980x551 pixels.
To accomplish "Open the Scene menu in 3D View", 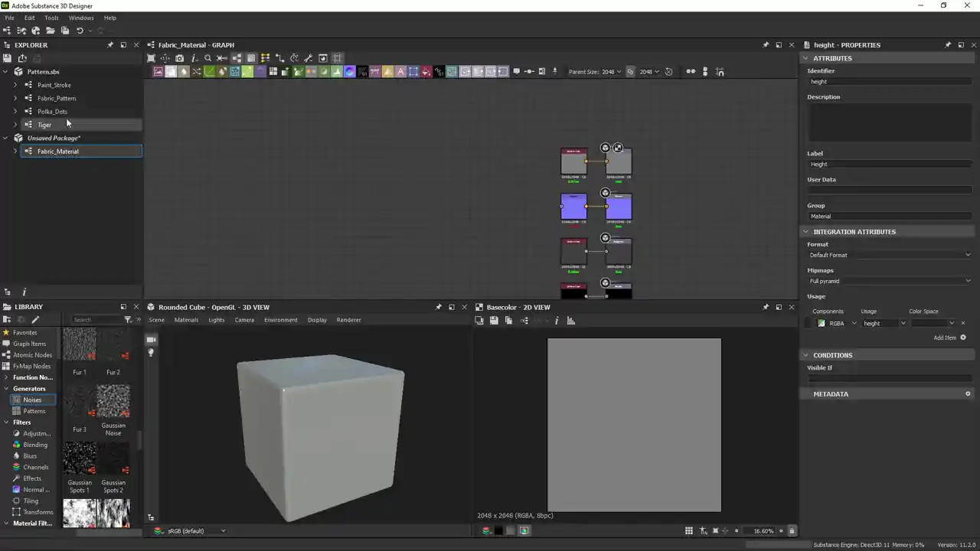I will (156, 320).
